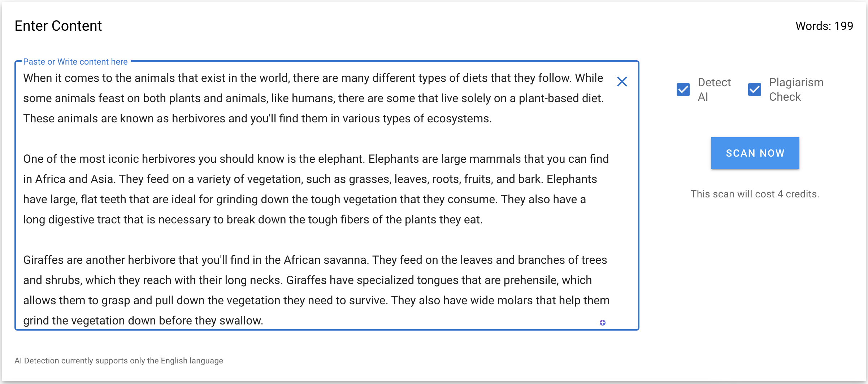The height and width of the screenshot is (384, 868).
Task: Select the Words: 199 counter
Action: [824, 26]
